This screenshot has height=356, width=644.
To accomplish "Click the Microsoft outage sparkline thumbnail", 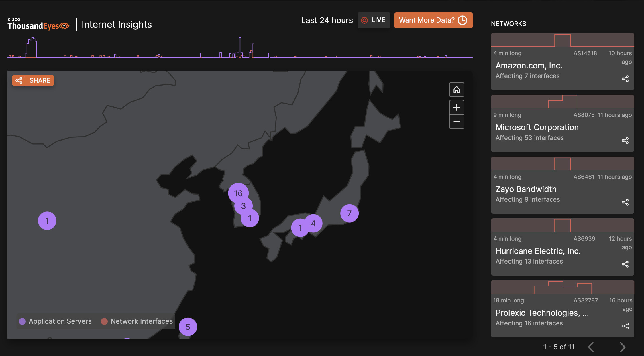I will [562, 102].
